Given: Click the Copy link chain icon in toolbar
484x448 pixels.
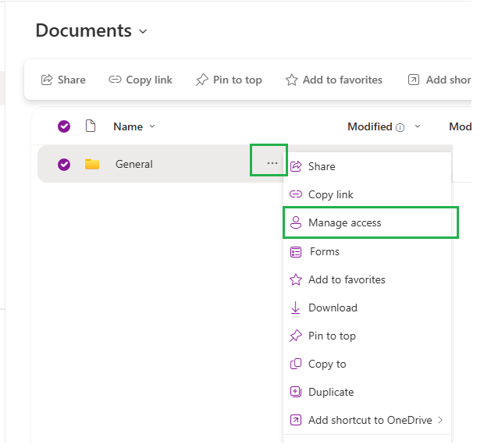Looking at the screenshot, I should click(x=115, y=80).
